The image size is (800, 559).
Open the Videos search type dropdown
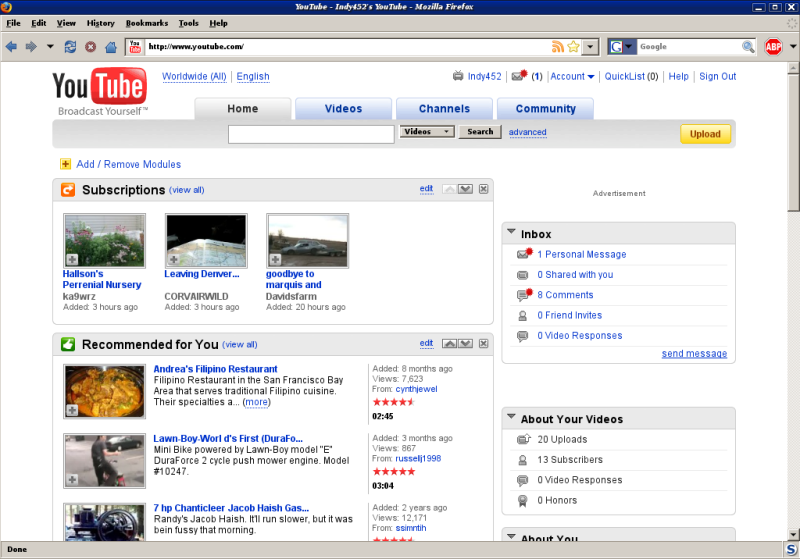pyautogui.click(x=427, y=132)
